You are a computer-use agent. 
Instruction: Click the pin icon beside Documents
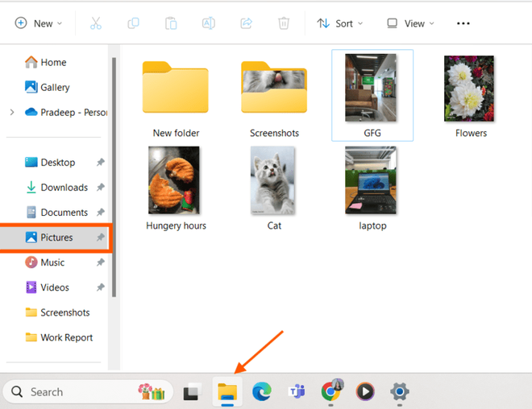[x=101, y=213]
